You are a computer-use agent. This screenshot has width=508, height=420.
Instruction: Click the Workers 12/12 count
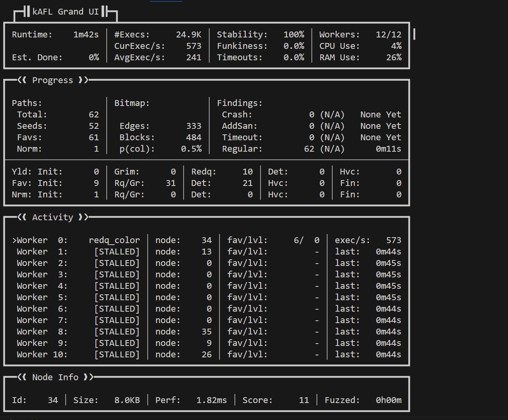388,35
